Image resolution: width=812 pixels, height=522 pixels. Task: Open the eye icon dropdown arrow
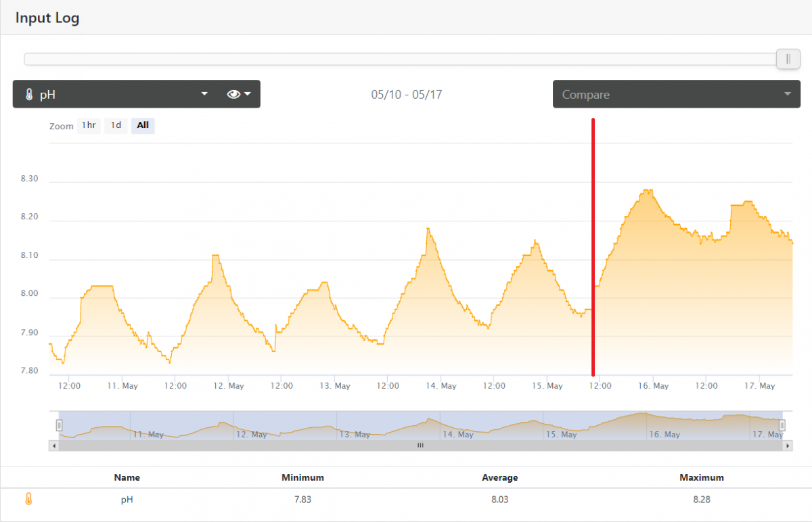(x=248, y=94)
